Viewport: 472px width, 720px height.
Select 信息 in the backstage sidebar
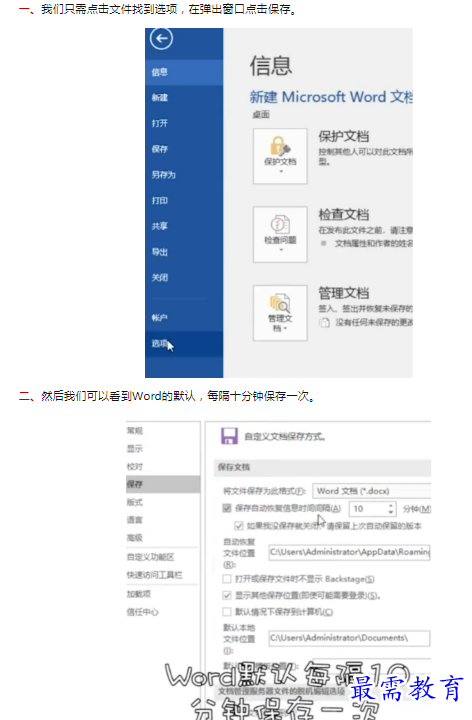point(184,72)
